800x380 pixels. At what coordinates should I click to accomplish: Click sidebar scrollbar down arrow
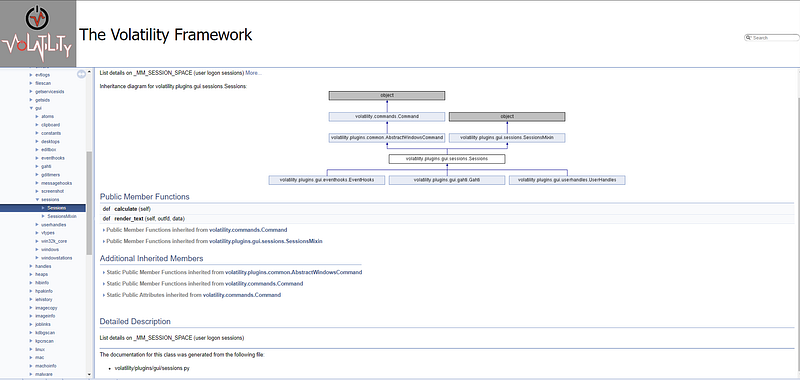tap(89, 374)
